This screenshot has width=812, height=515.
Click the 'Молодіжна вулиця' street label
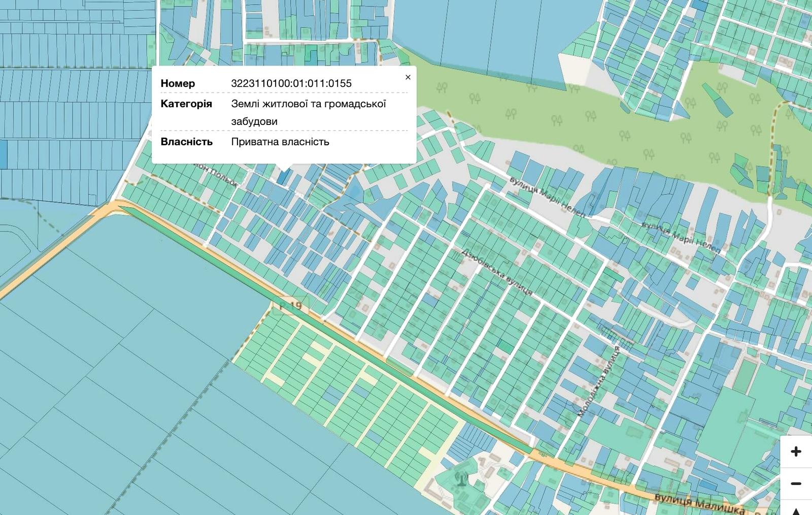(x=599, y=382)
